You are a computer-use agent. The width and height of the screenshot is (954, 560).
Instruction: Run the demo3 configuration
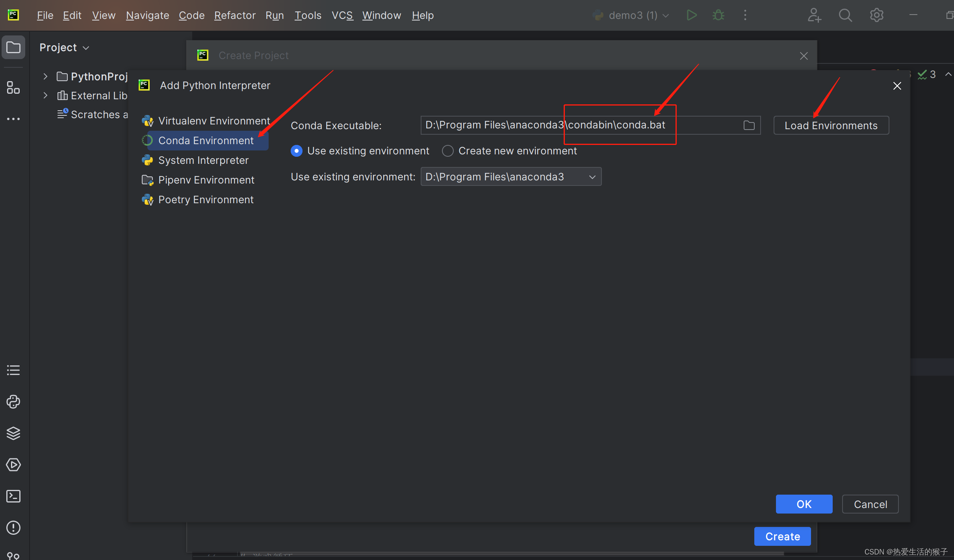pyautogui.click(x=692, y=15)
